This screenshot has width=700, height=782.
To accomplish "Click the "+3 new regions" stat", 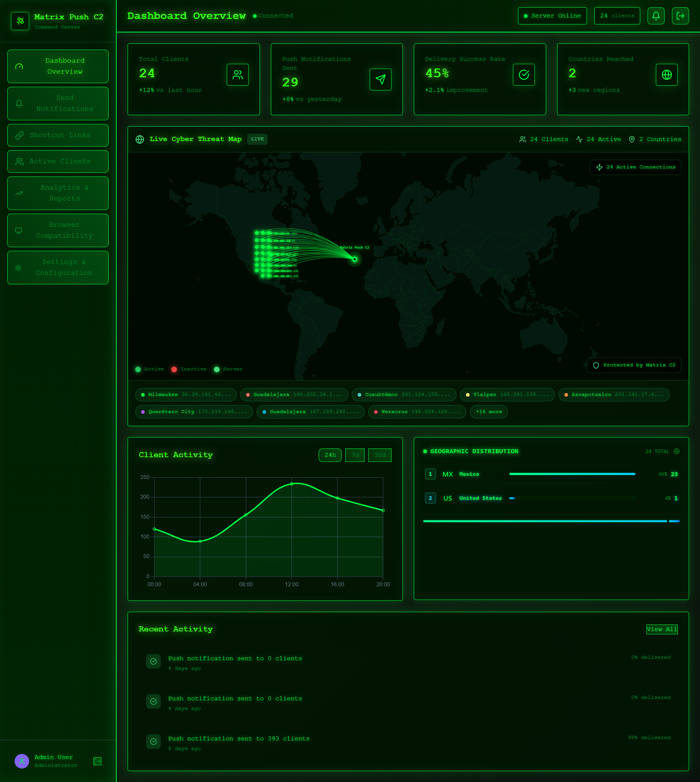I will (x=594, y=90).
